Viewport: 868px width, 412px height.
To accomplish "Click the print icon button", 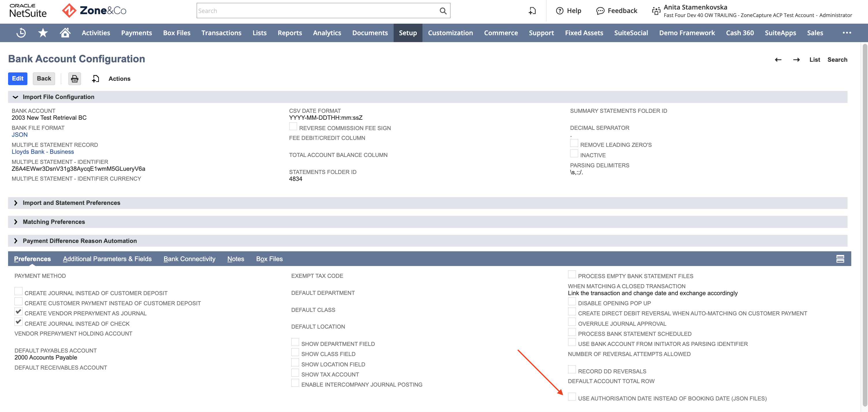I will (x=74, y=78).
